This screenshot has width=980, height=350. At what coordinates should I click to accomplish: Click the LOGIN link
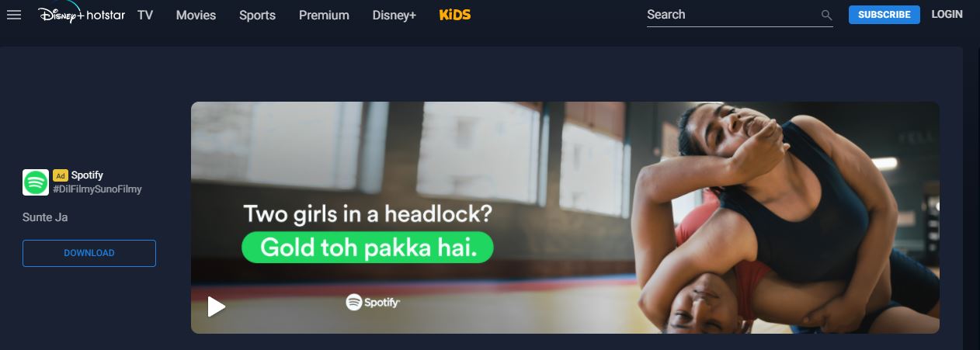[x=947, y=14]
